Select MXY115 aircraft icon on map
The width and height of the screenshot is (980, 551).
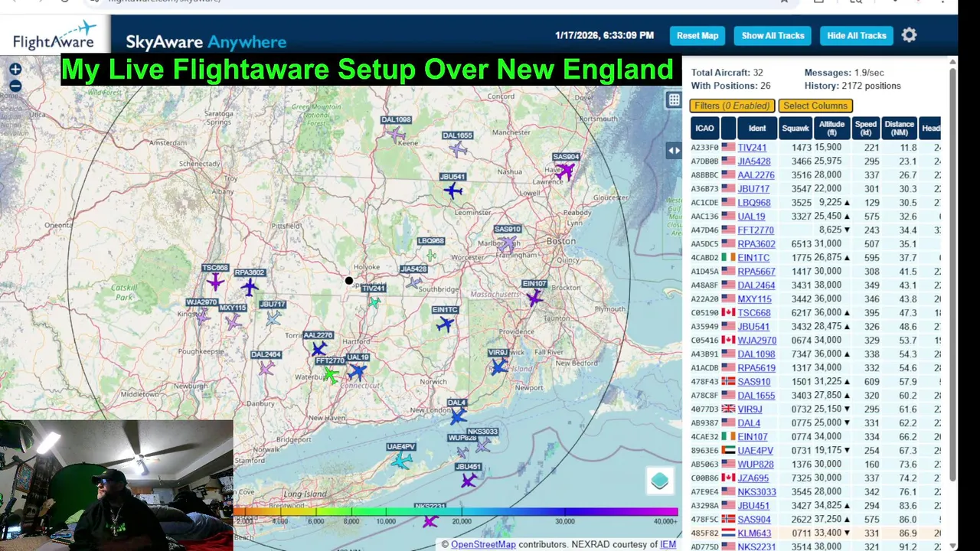click(x=233, y=322)
